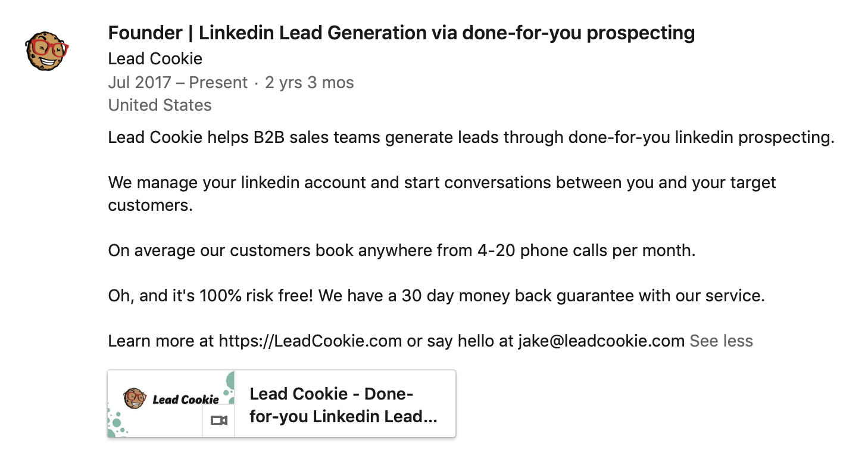This screenshot has height=449, width=868.
Task: Click the '2 yrs 3 mos' duration text
Action: point(309,83)
